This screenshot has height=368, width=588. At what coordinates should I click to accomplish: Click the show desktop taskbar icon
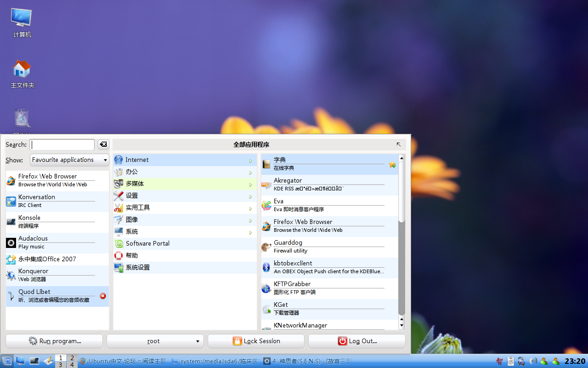[20, 361]
